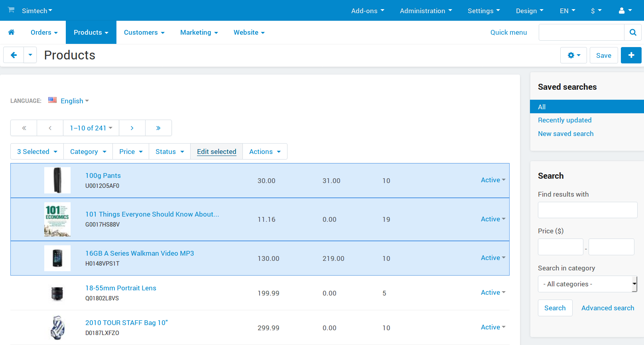
Task: Click the shopping cart icon in top bar
Action: 11,10
